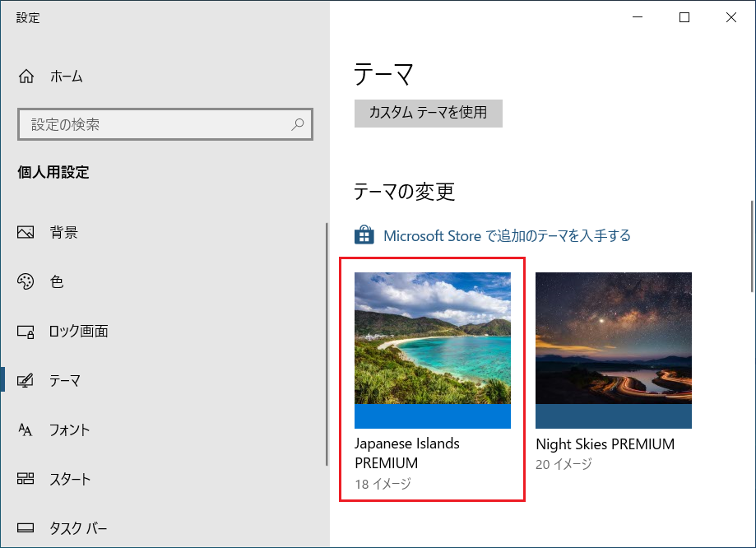Click the dark blue Night Skies color bar
The height and width of the screenshot is (548, 756).
[x=614, y=416]
